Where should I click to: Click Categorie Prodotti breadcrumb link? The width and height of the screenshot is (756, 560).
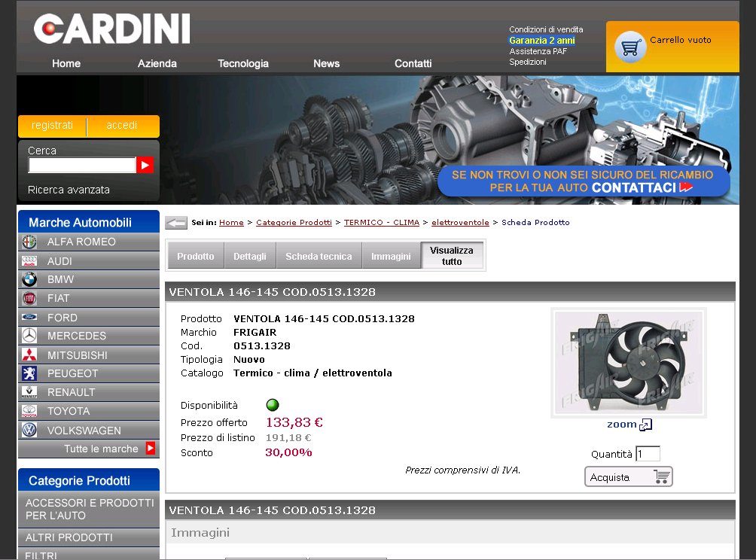pos(294,222)
